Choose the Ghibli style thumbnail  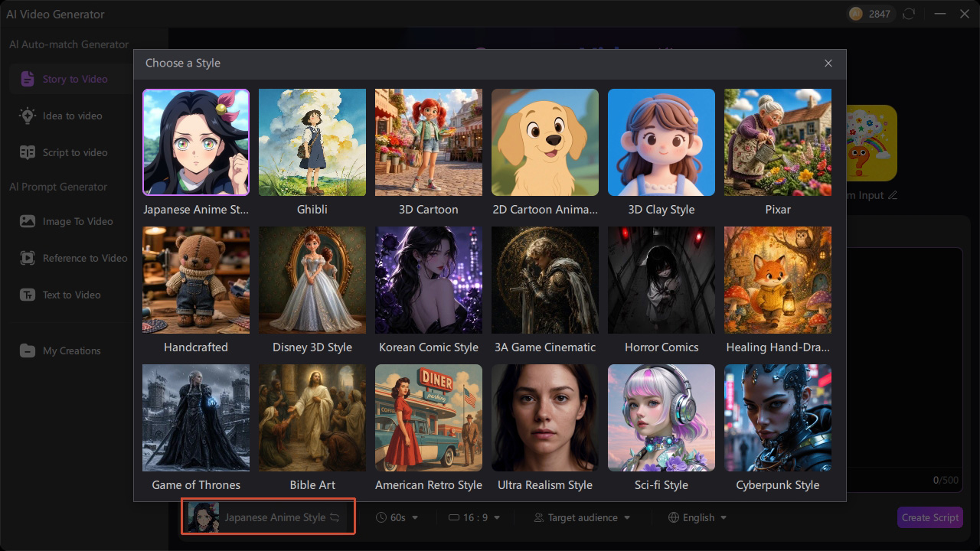[312, 142]
